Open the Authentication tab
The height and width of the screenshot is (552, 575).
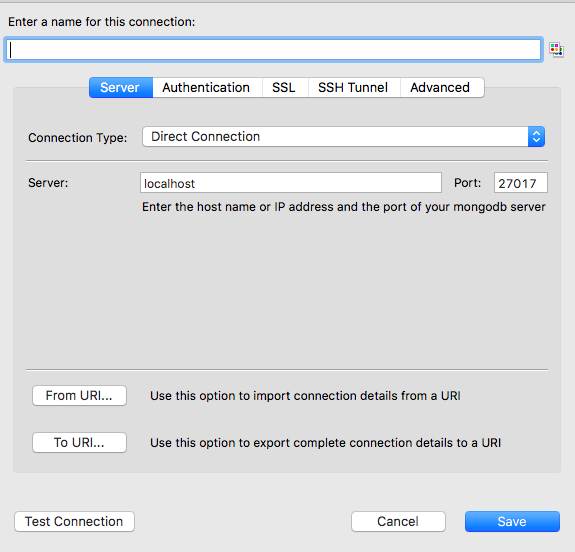tap(206, 87)
